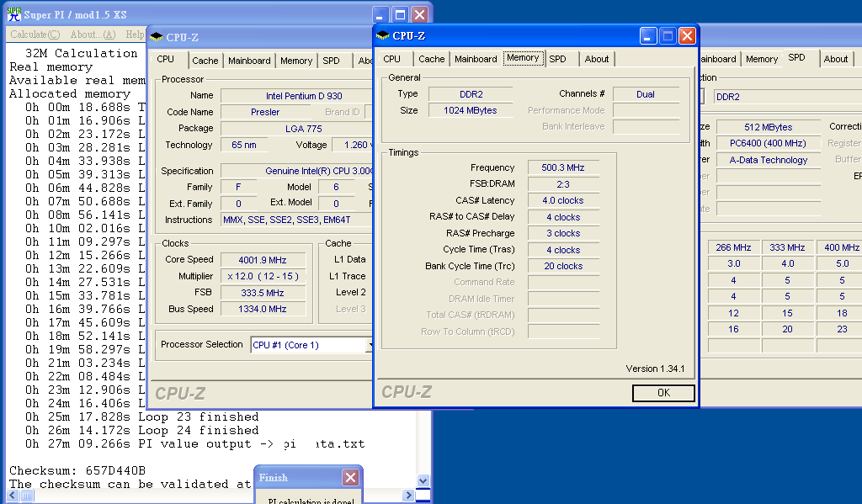Open the Calculate menu in Super PI
Image resolution: width=862 pixels, height=504 pixels.
point(35,34)
